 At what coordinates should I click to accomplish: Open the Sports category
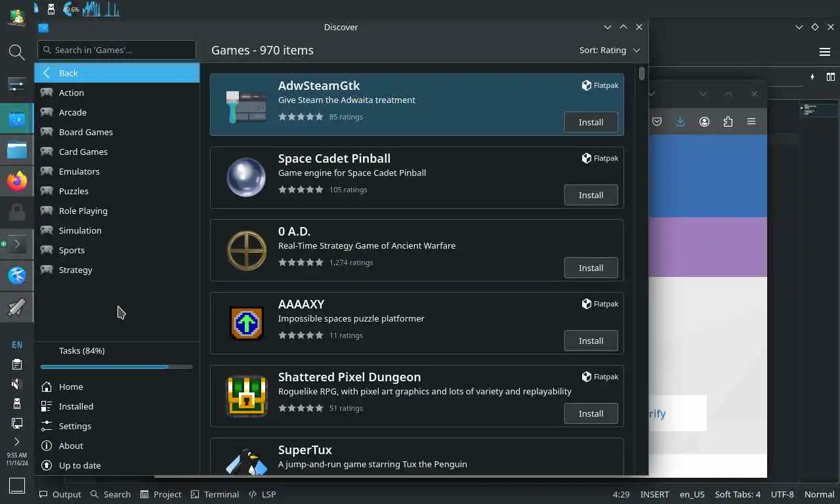click(117, 250)
